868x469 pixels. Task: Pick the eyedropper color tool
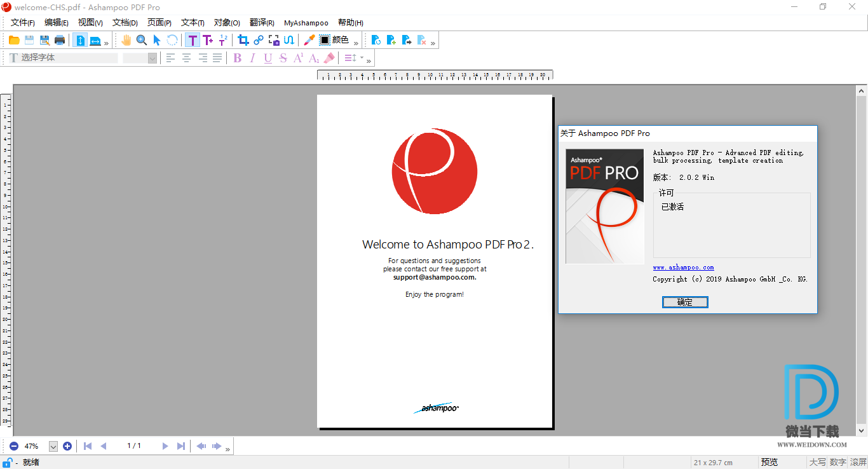coord(309,40)
